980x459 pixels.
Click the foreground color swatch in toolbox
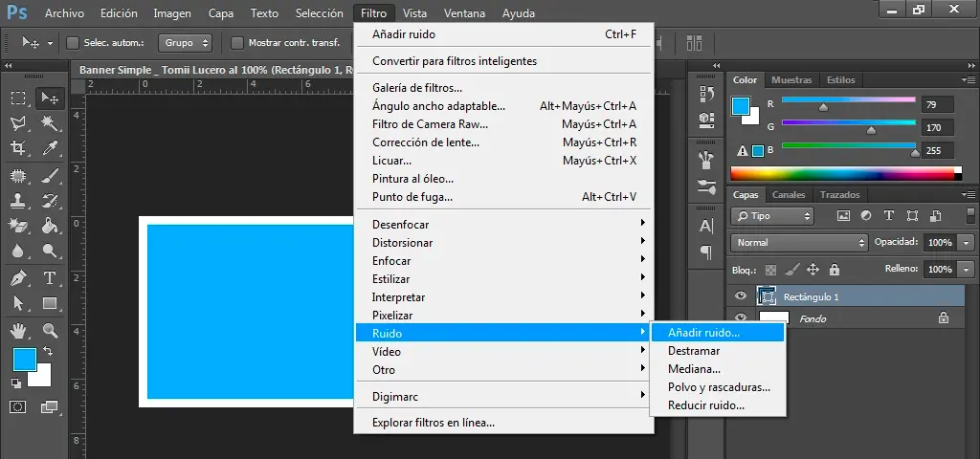tap(24, 360)
